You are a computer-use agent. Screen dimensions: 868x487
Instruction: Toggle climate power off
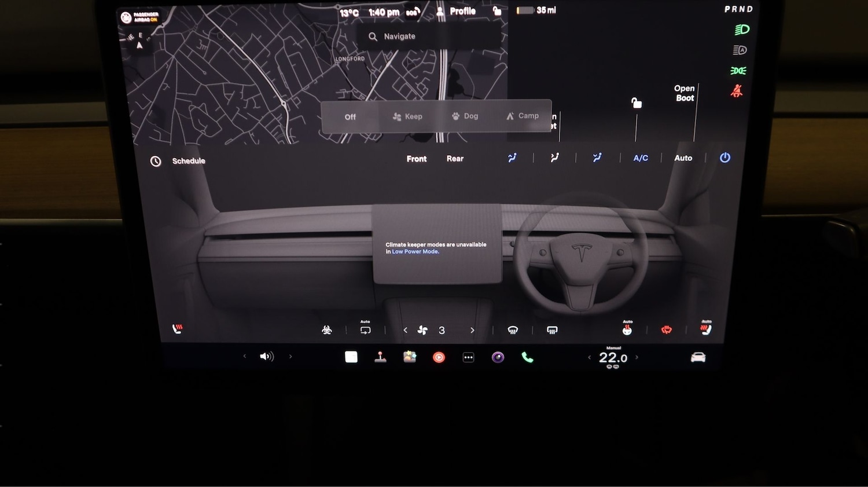coord(725,158)
